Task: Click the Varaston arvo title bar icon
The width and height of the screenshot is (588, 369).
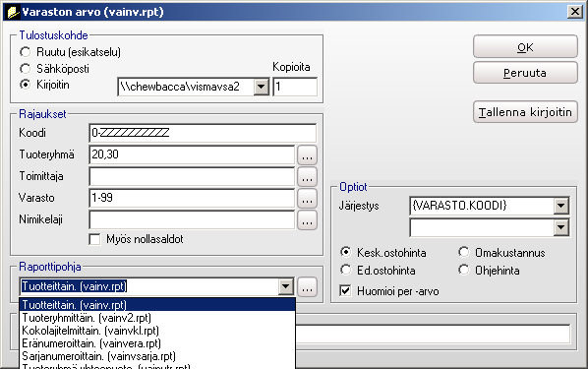Action: coord(13,12)
